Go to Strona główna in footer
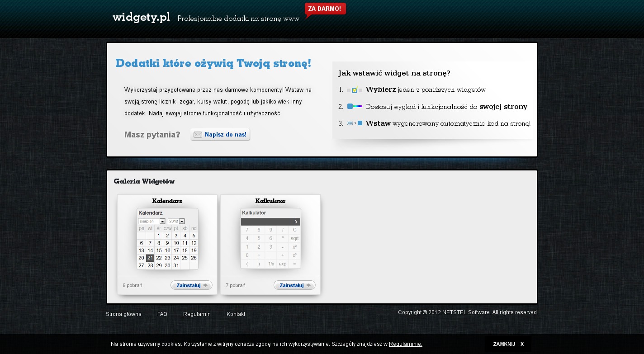 pos(123,314)
